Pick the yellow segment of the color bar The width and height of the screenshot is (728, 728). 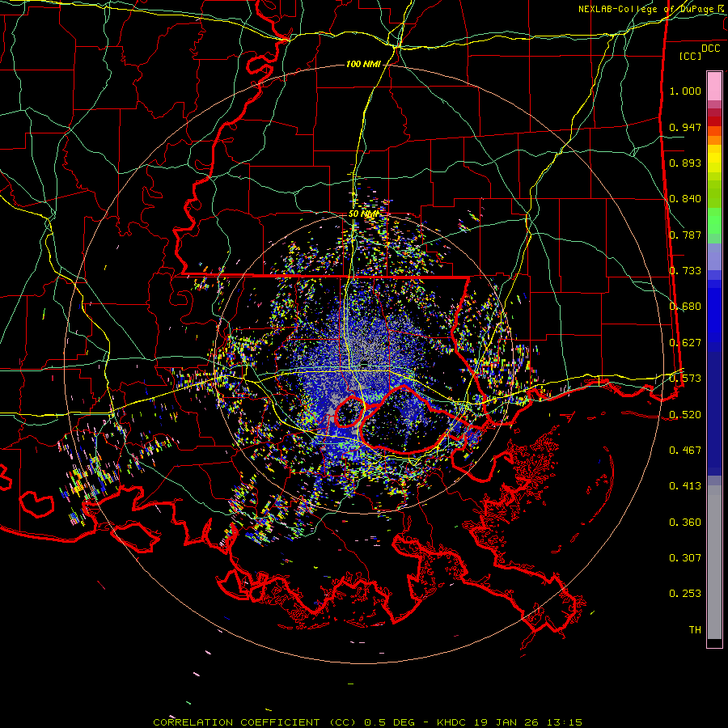pyautogui.click(x=714, y=159)
